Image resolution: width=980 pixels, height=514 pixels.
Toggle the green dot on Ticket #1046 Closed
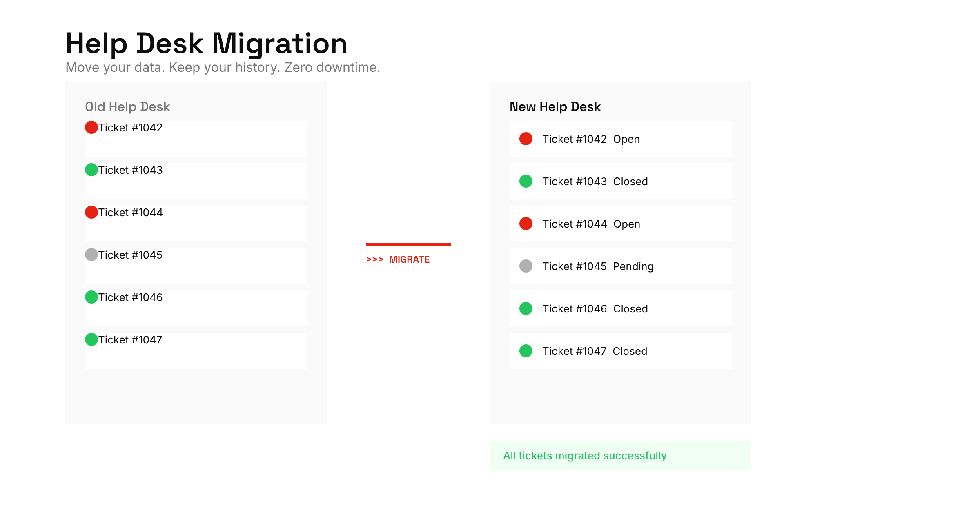526,308
